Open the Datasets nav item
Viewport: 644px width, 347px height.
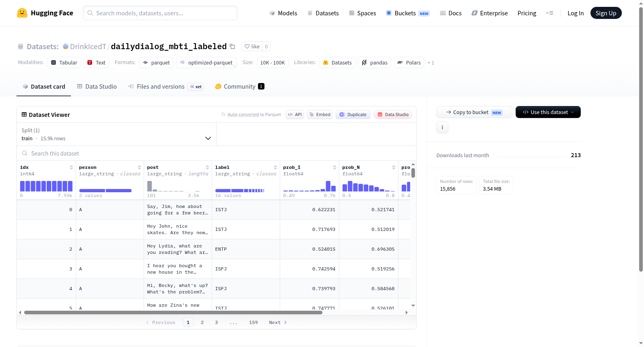click(x=323, y=13)
